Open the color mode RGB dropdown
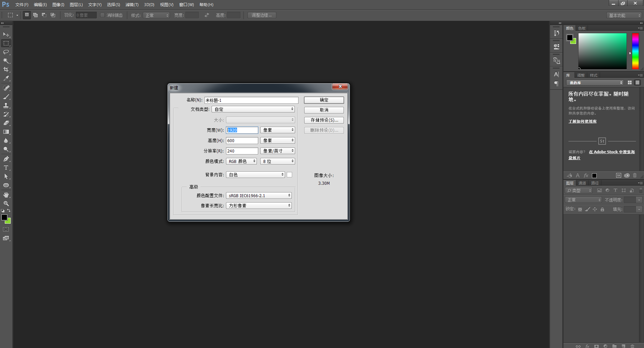The width and height of the screenshot is (644, 348). (x=241, y=161)
